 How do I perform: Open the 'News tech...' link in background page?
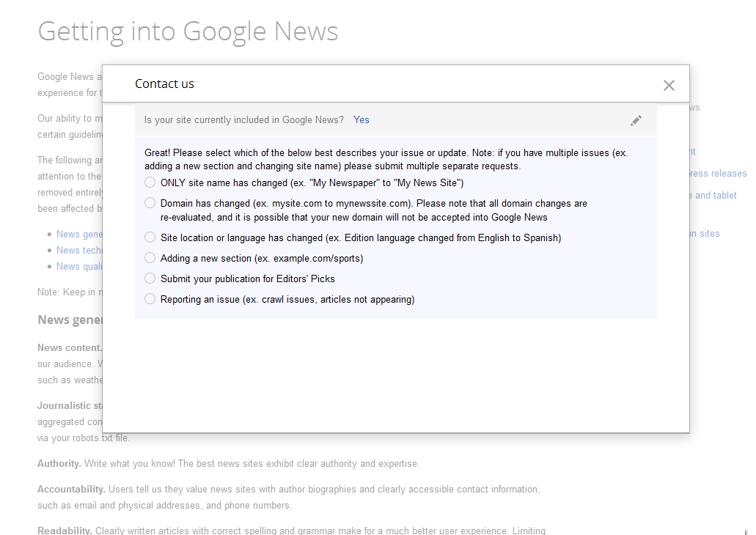79,250
